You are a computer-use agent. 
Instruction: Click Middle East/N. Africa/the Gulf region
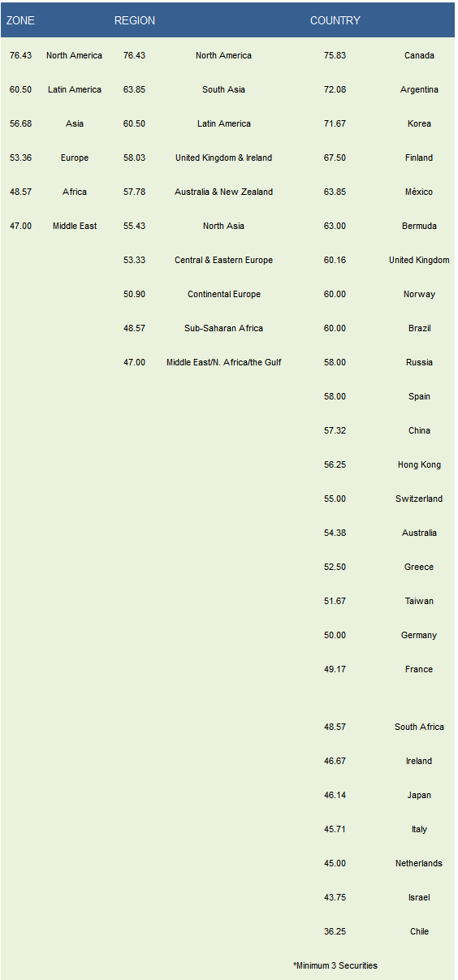223,362
